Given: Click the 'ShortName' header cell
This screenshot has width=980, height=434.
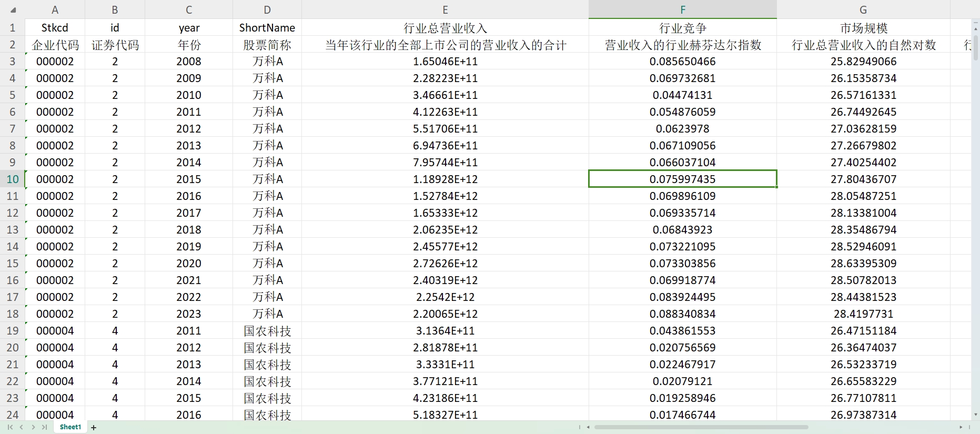Looking at the screenshot, I should [x=267, y=27].
